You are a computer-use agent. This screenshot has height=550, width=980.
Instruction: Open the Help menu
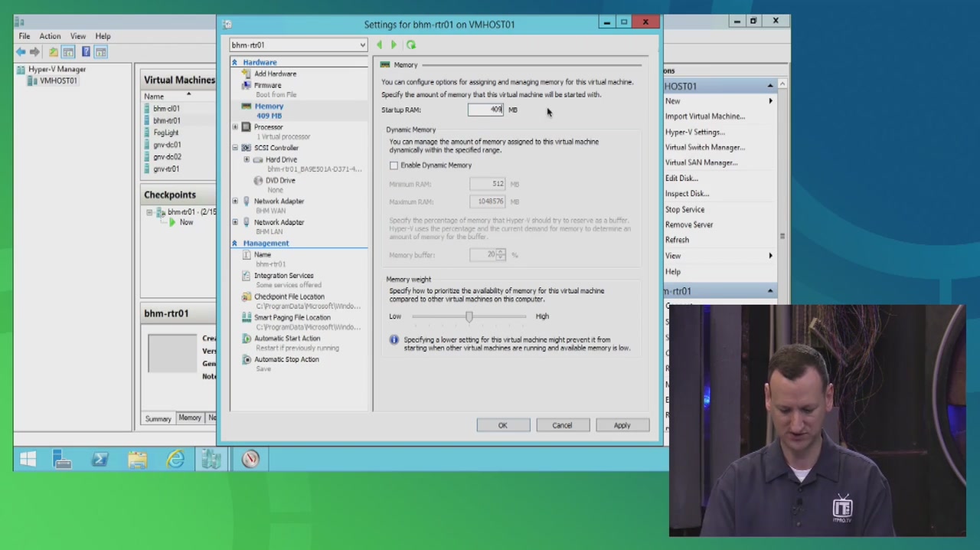coord(103,36)
